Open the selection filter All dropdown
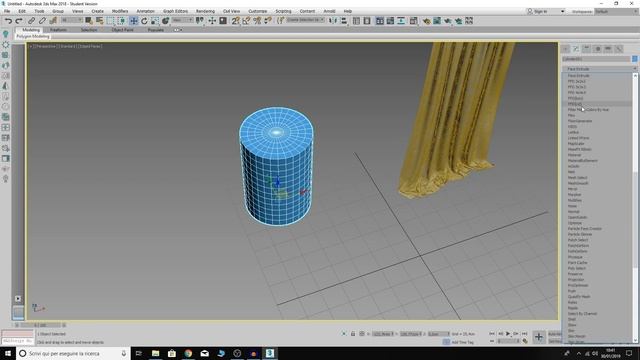 pyautogui.click(x=71, y=20)
